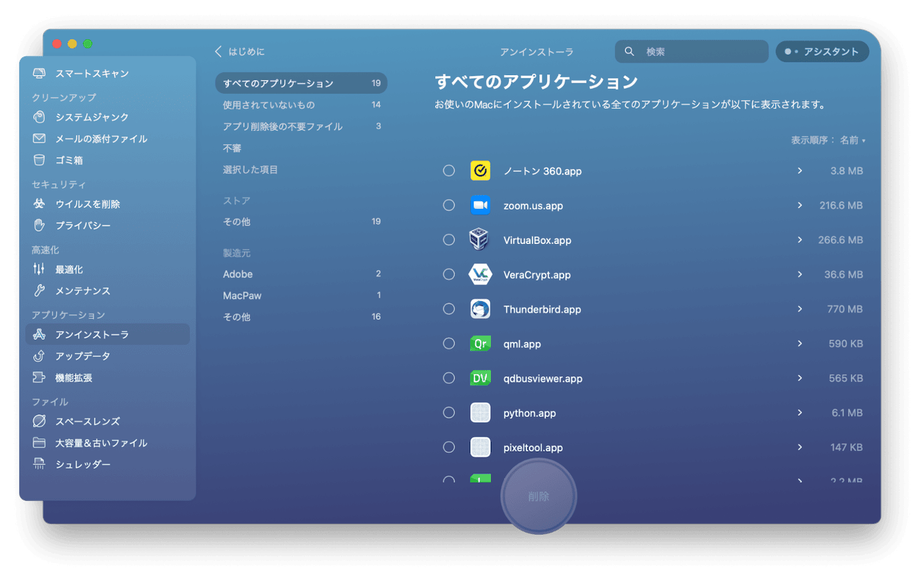
Task: Click the Space Lens (スペースレンズ) icon
Action: point(40,421)
